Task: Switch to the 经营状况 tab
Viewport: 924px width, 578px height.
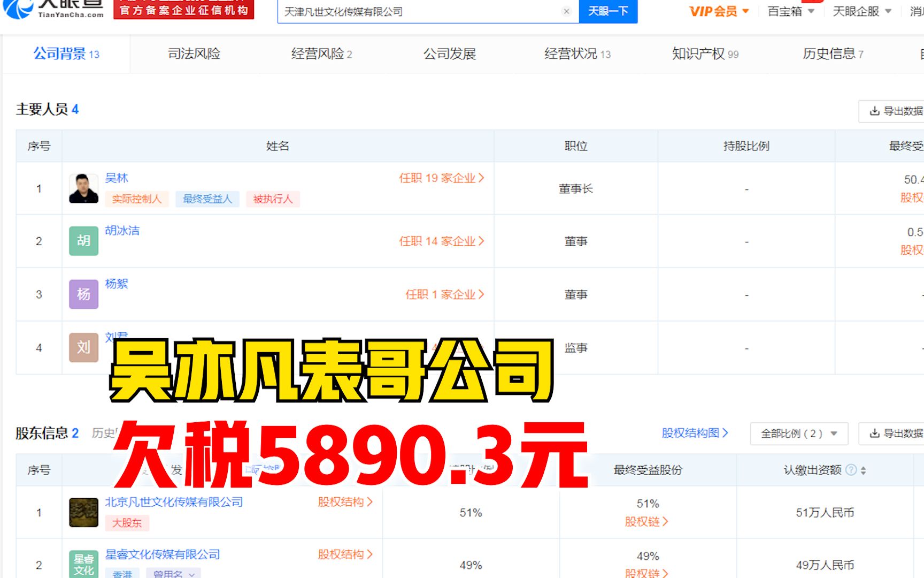Action: pyautogui.click(x=577, y=54)
